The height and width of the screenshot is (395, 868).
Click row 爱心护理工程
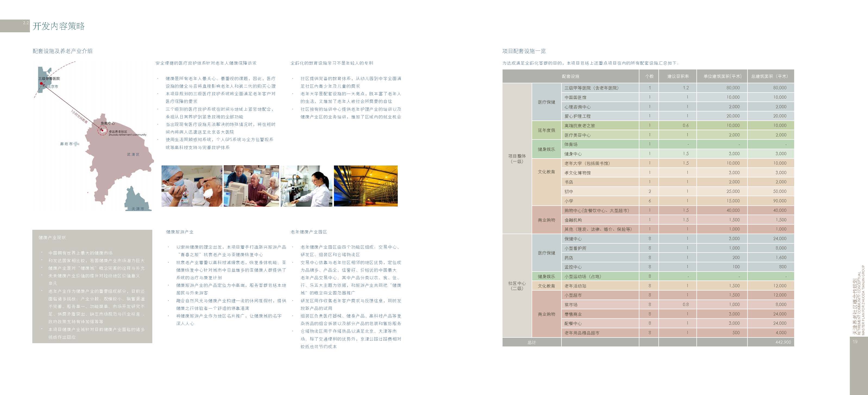pos(678,116)
